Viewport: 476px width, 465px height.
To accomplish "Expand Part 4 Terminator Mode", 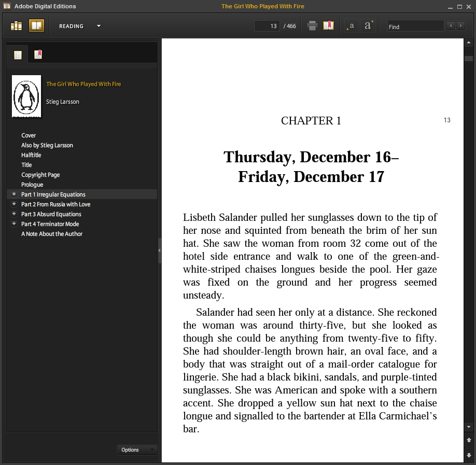I will pos(14,224).
